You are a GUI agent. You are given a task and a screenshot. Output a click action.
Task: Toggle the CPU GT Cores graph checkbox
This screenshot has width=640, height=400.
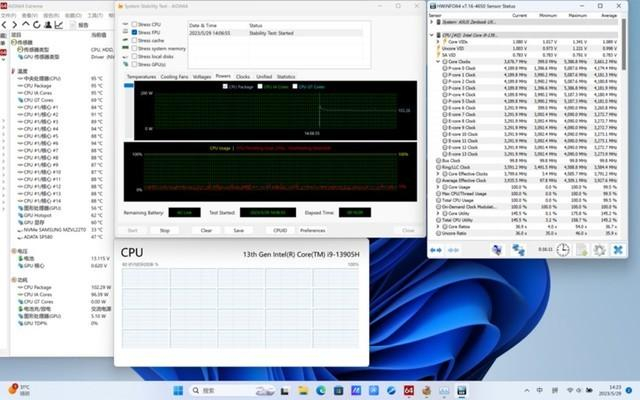295,86
